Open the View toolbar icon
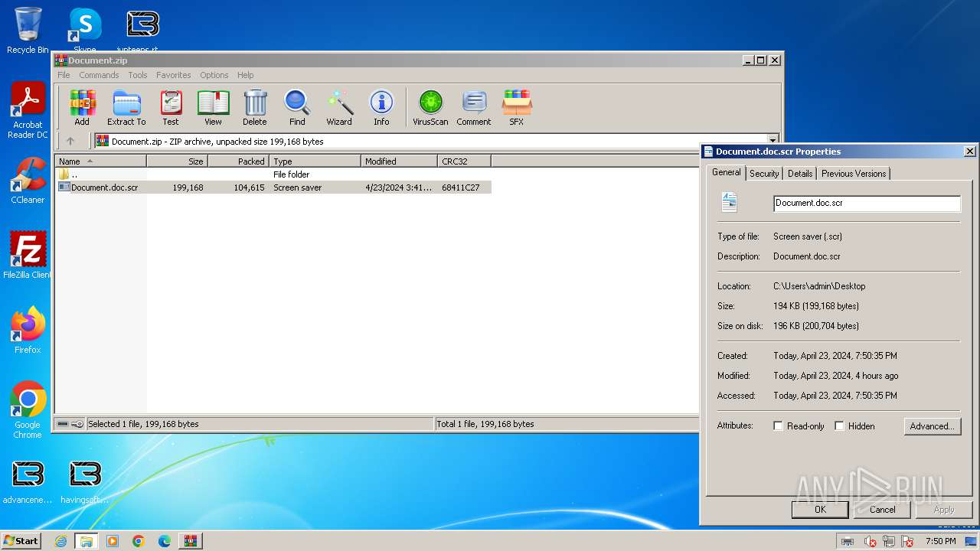Image resolution: width=980 pixels, height=551 pixels. [213, 107]
